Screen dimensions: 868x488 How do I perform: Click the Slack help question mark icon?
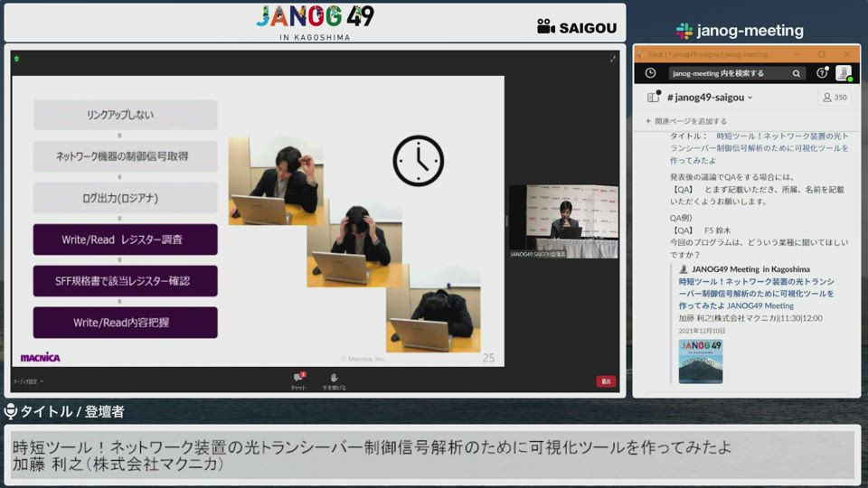(822, 73)
